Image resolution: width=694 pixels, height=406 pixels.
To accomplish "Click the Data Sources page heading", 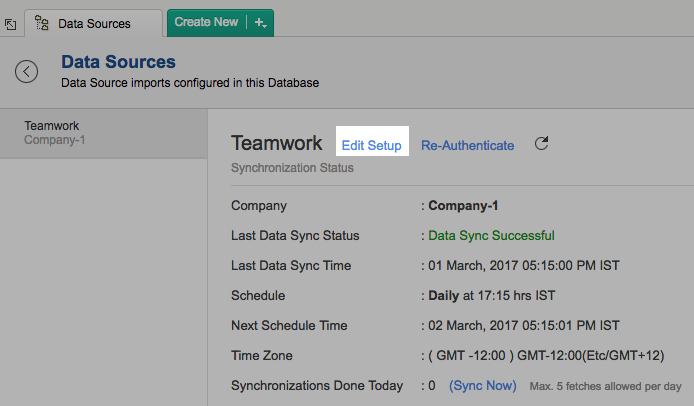I will [x=118, y=62].
